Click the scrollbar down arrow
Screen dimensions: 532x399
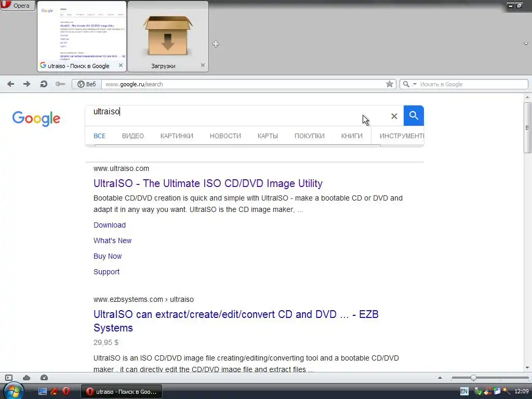click(x=527, y=368)
